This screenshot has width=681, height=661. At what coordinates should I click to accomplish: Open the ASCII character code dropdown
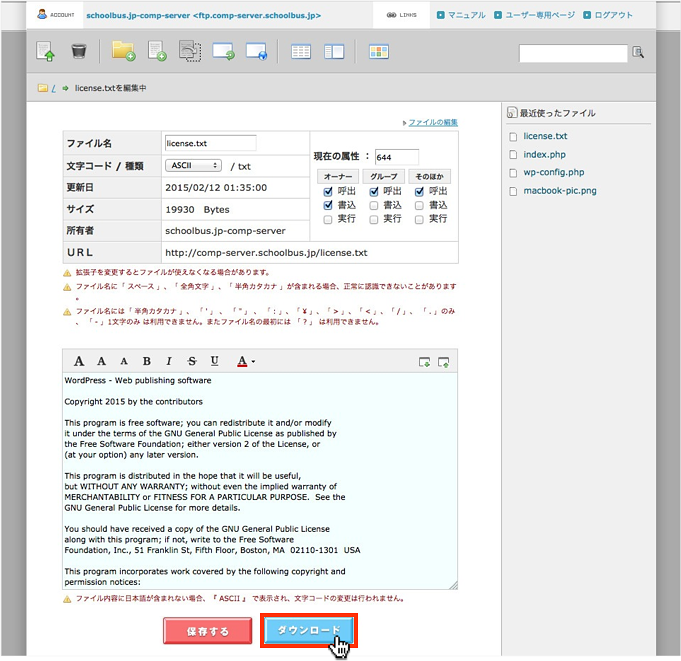tap(193, 165)
